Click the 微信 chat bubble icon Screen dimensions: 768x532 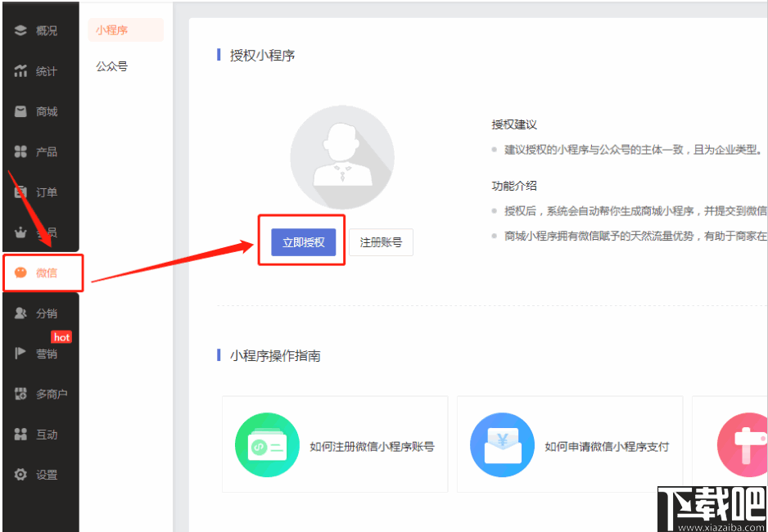point(20,273)
